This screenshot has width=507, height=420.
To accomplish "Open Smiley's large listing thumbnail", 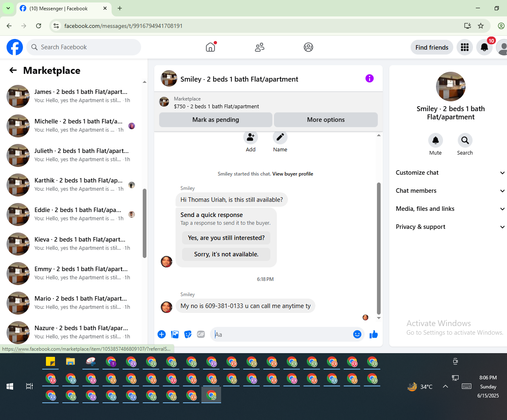I will pyautogui.click(x=451, y=87).
